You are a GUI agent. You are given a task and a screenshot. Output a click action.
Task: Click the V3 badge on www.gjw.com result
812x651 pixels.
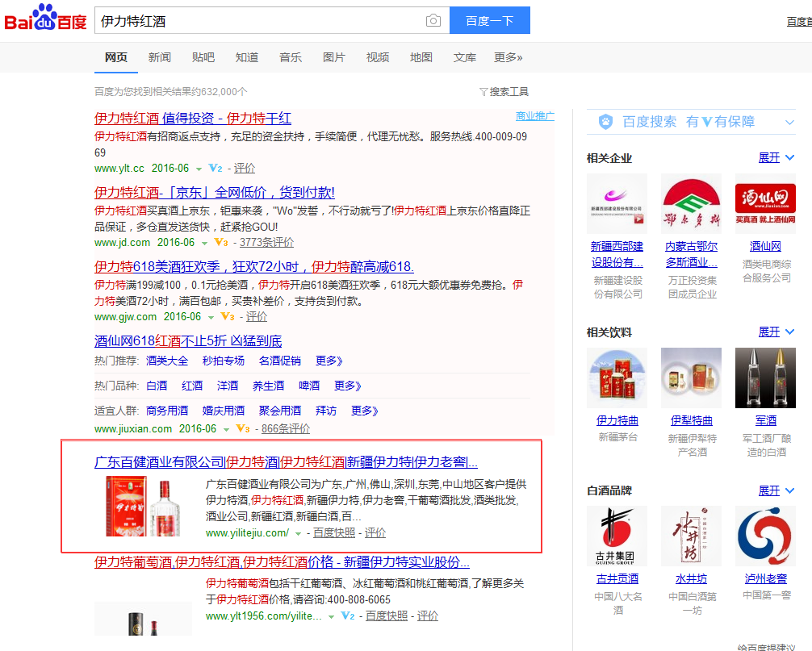pyautogui.click(x=228, y=316)
